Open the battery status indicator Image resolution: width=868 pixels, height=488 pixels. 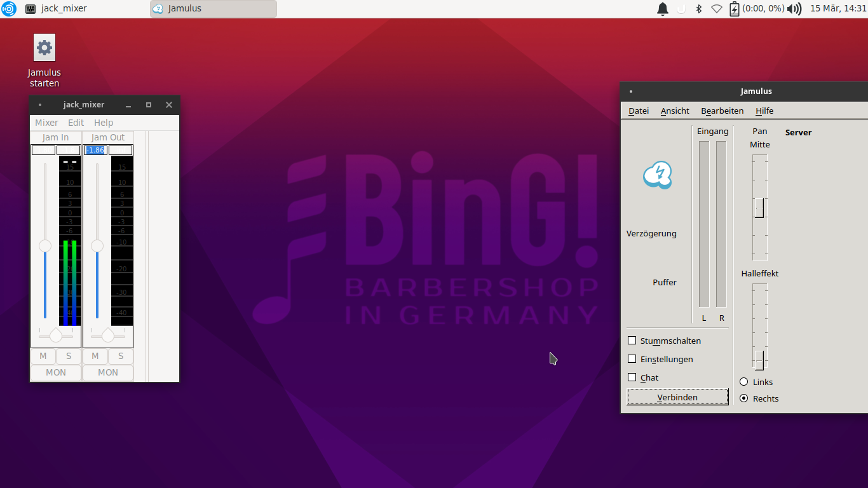tap(735, 9)
